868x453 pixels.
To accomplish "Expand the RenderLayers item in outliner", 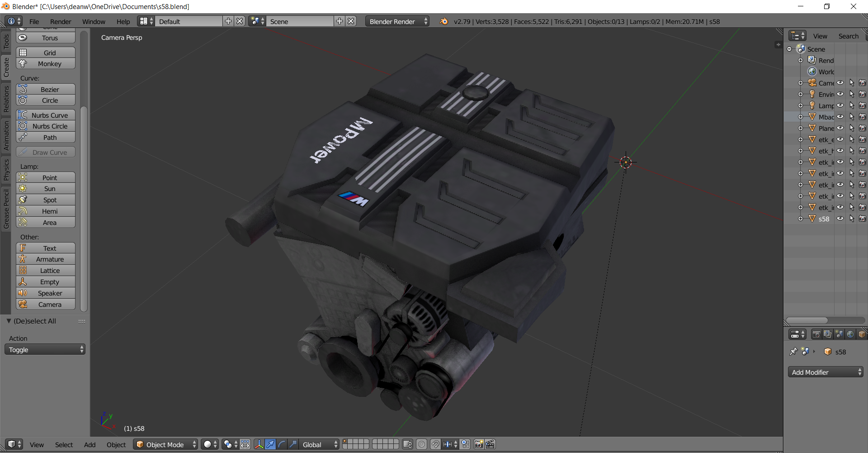I will [801, 60].
